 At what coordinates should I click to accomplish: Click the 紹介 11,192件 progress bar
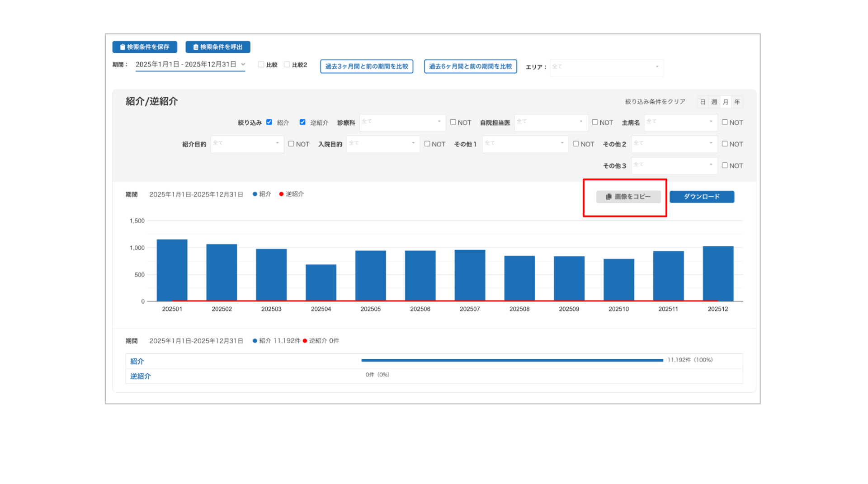(x=512, y=360)
